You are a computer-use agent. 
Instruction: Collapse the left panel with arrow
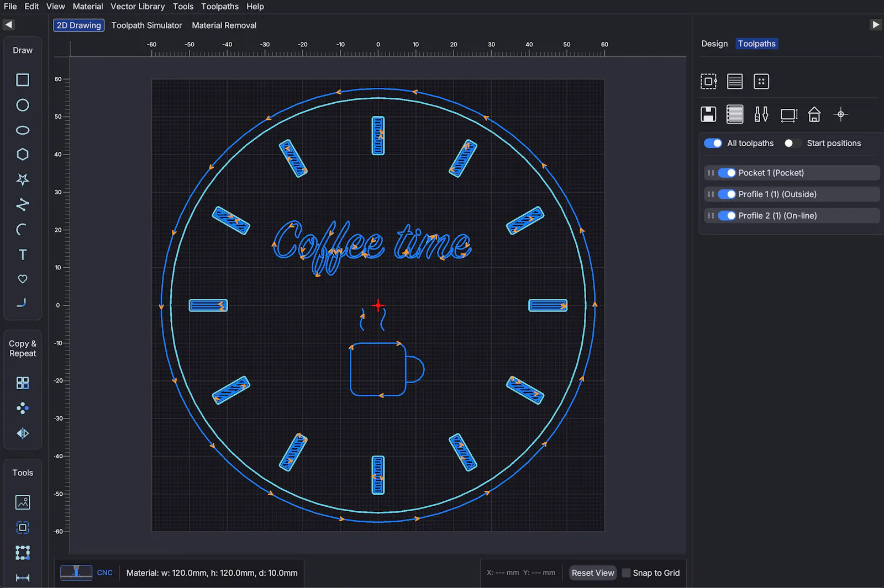click(x=8, y=25)
